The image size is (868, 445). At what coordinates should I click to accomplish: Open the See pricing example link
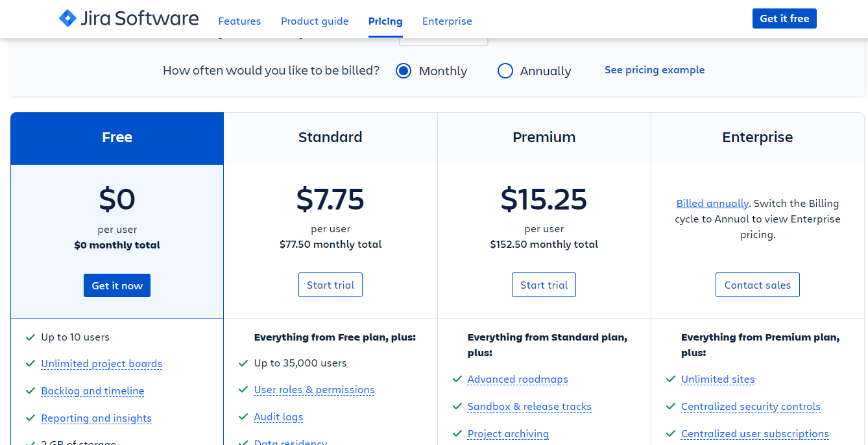point(654,70)
